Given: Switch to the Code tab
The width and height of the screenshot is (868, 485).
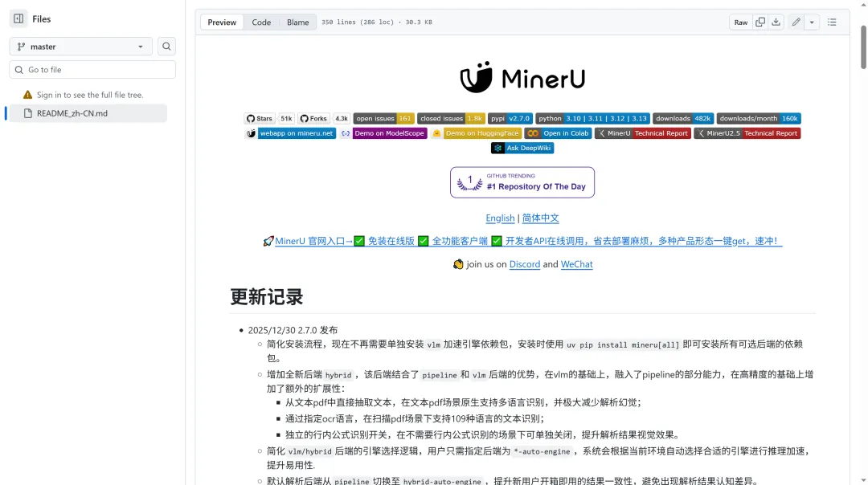Looking at the screenshot, I should [261, 22].
